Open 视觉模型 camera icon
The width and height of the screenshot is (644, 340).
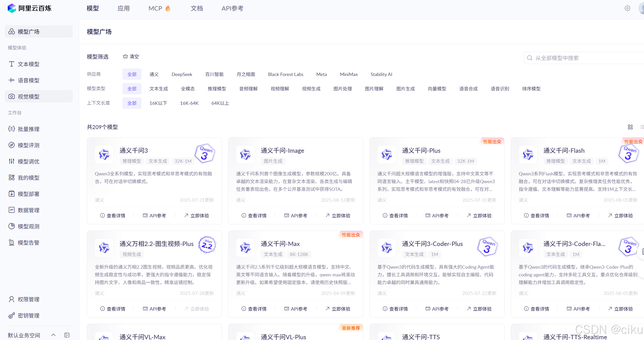point(12,96)
